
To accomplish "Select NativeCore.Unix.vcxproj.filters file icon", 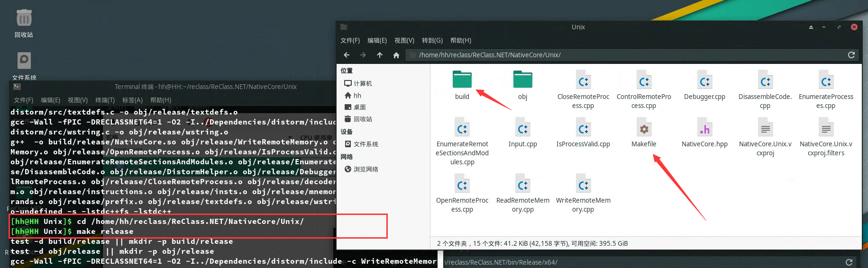I will 826,127.
